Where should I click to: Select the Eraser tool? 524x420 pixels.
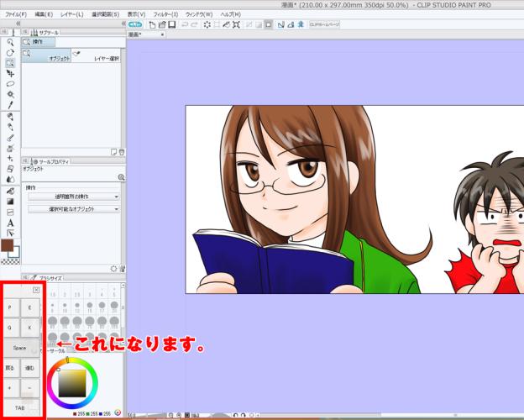[x=10, y=169]
